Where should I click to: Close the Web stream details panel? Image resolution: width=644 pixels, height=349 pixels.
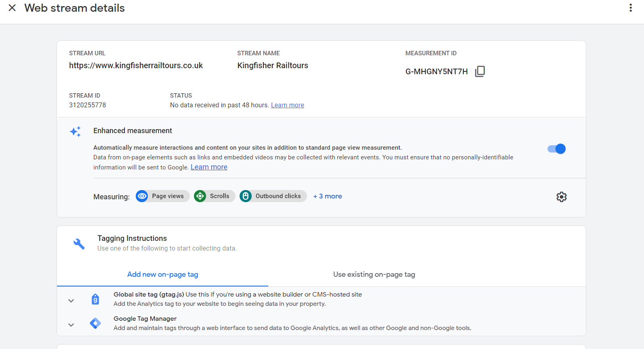tap(12, 8)
